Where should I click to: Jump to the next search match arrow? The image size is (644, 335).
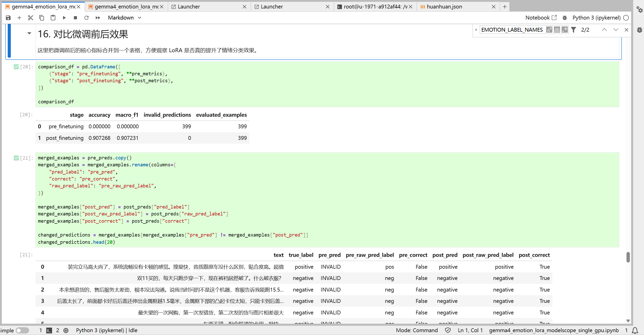point(616,30)
